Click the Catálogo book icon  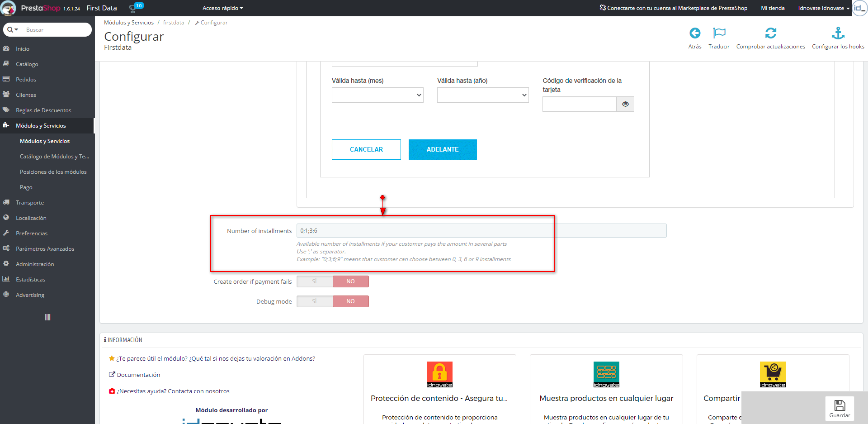[x=6, y=64]
